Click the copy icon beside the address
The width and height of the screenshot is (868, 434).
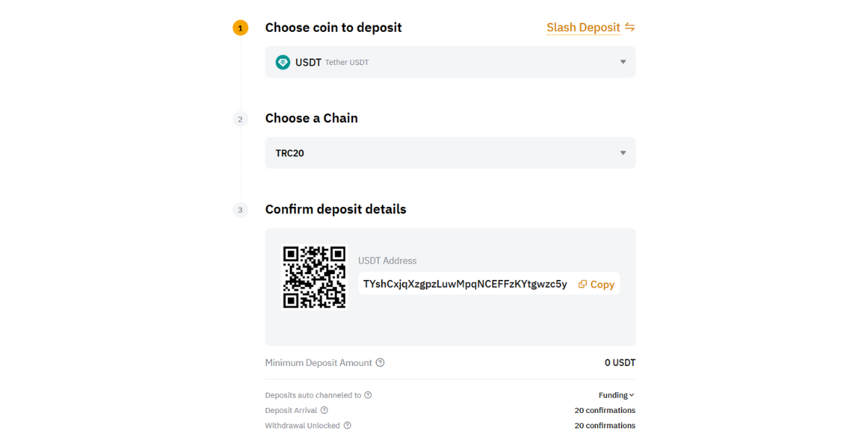583,284
